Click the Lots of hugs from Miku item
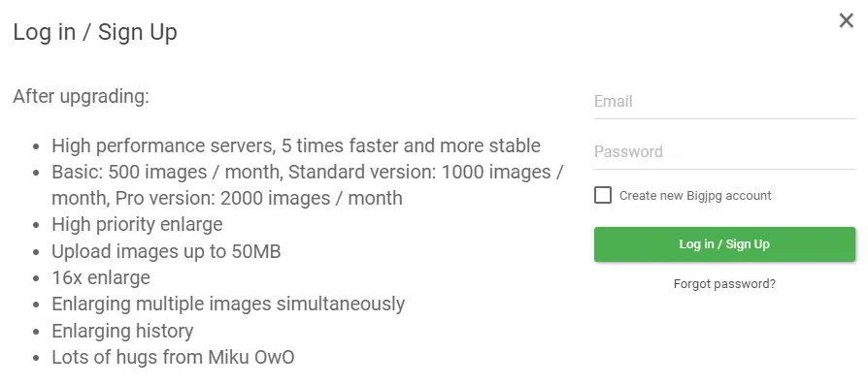Image resolution: width=868 pixels, height=386 pixels. [173, 357]
